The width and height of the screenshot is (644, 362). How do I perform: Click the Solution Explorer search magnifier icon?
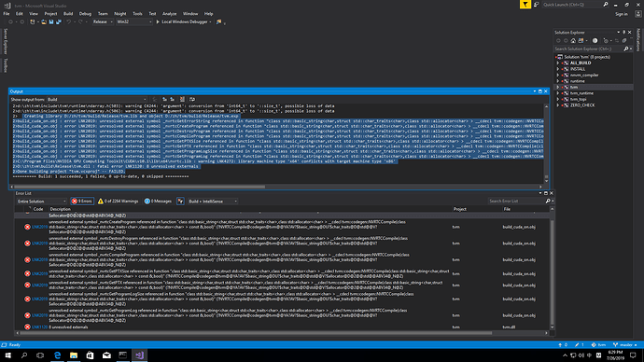pyautogui.click(x=626, y=49)
